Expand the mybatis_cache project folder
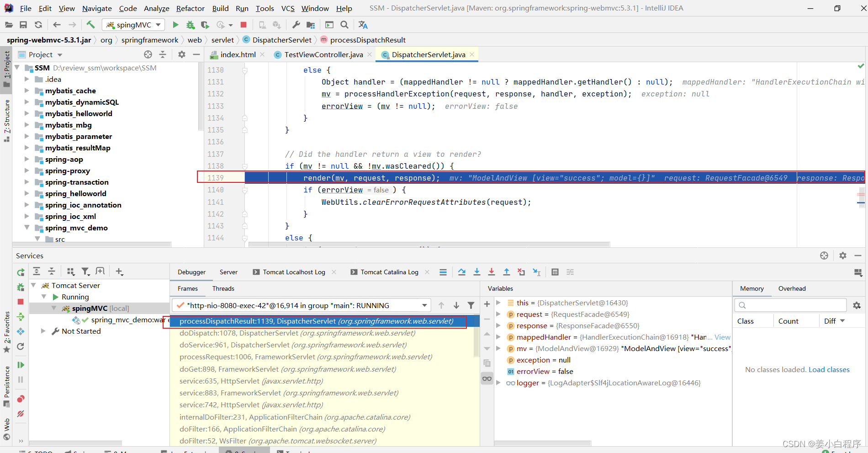The image size is (868, 453). 27,91
